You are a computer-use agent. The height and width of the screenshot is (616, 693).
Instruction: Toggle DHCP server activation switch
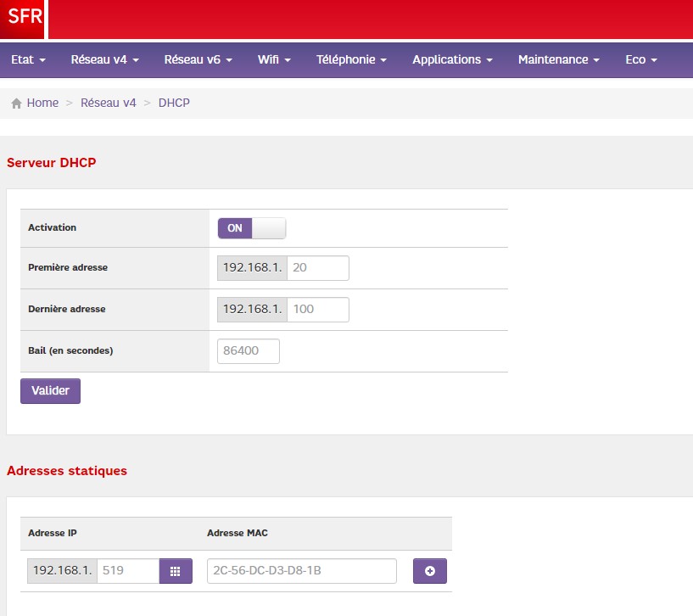point(252,228)
